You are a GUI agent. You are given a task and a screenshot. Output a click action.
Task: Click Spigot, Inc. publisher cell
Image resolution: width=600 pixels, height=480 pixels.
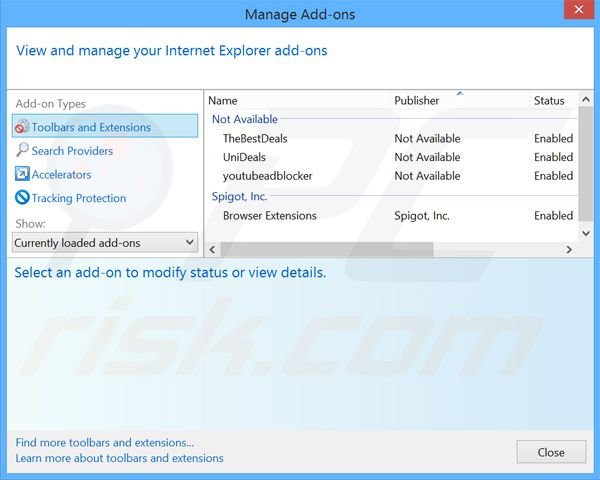[422, 216]
